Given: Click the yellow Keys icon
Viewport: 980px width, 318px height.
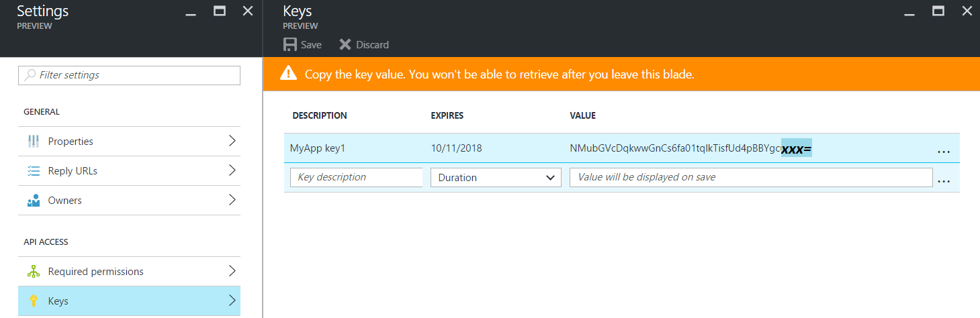Looking at the screenshot, I should point(34,301).
